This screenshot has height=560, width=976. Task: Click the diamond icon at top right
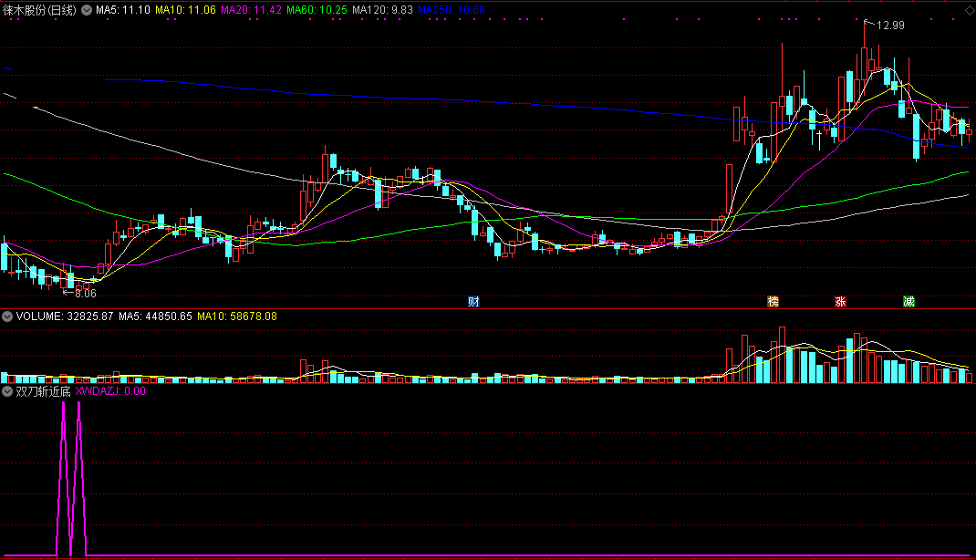tap(969, 10)
